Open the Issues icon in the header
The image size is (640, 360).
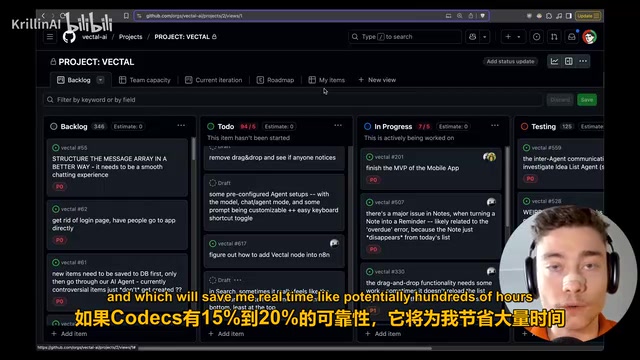[x=536, y=37]
